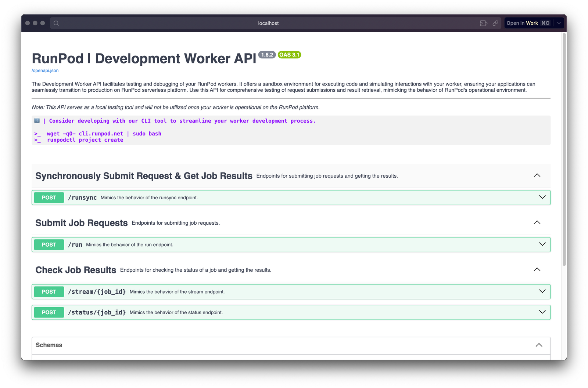This screenshot has width=588, height=388.
Task: Click the search icon in the address bar
Action: [56, 23]
